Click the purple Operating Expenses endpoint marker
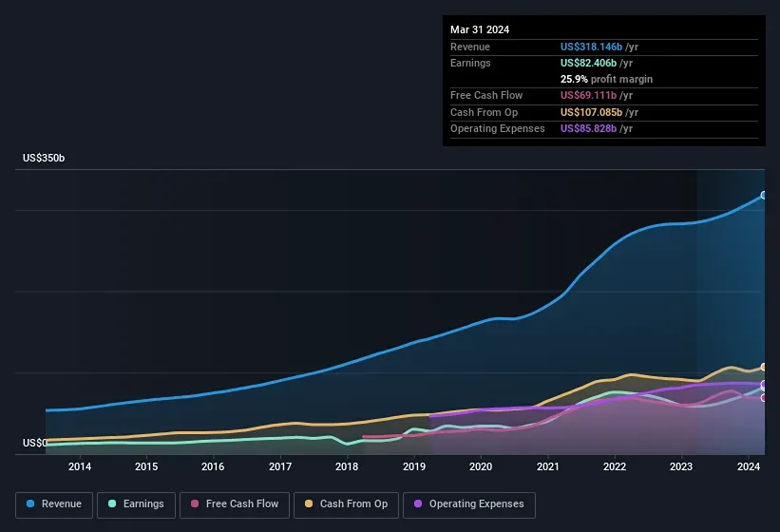Screen dimensions: 780x532 click(763, 384)
